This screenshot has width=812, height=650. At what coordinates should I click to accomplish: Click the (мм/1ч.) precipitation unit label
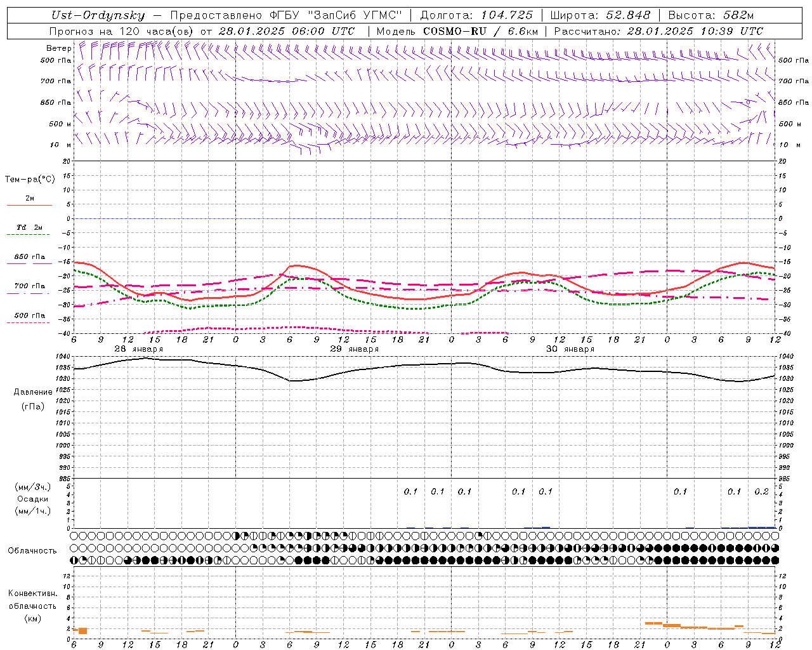click(32, 510)
